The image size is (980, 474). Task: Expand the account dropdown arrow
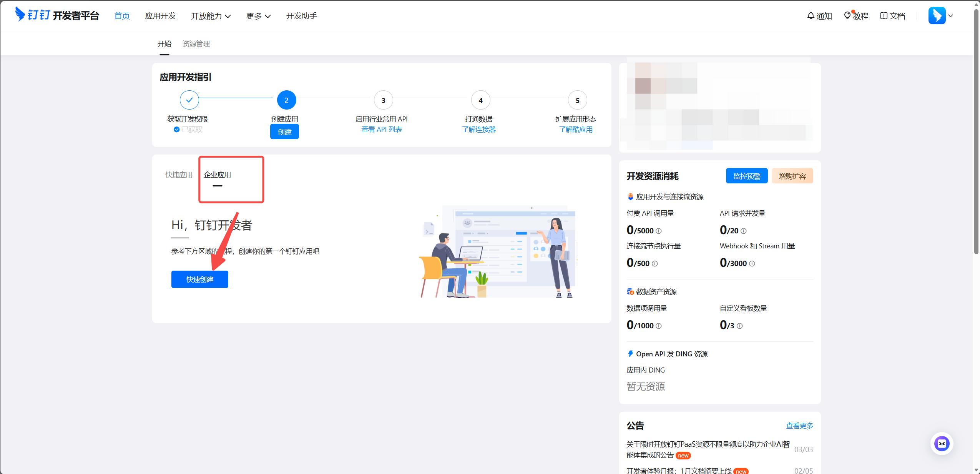(x=951, y=16)
